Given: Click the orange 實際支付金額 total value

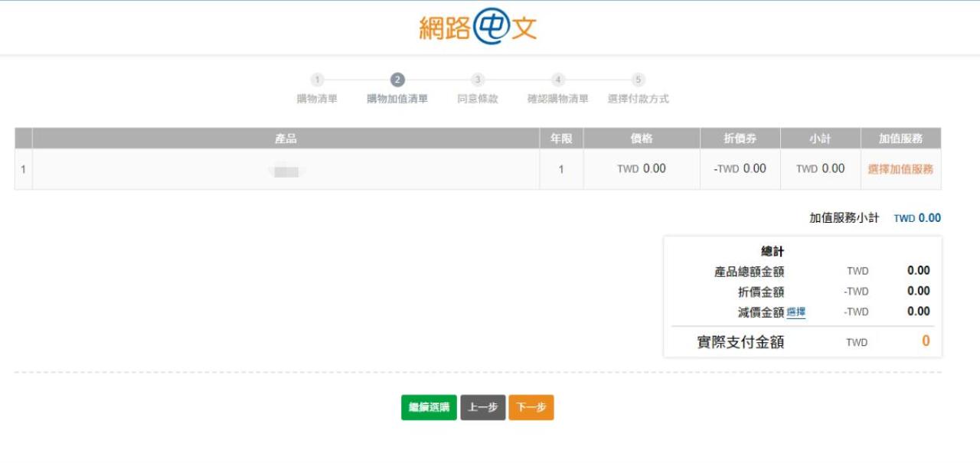Looking at the screenshot, I should coord(926,341).
